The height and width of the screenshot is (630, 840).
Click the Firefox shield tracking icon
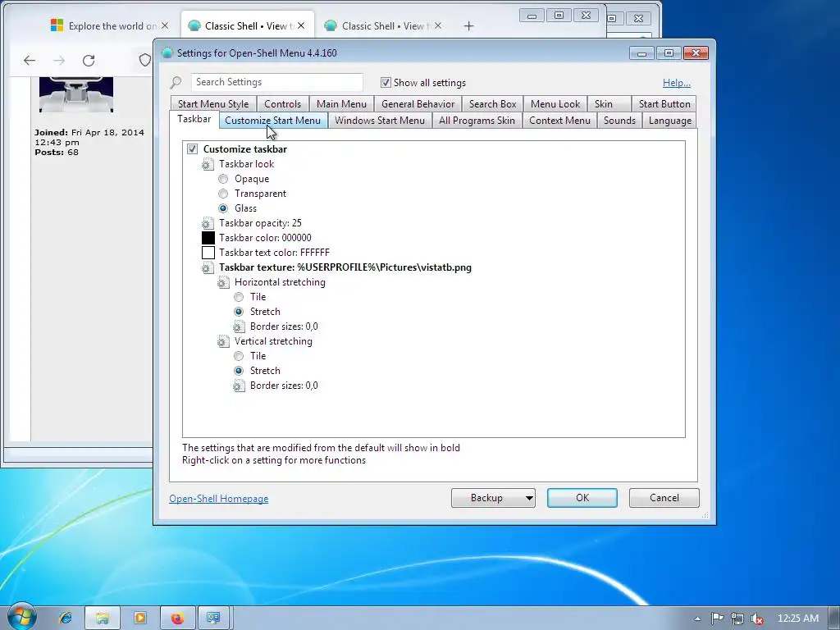(144, 61)
